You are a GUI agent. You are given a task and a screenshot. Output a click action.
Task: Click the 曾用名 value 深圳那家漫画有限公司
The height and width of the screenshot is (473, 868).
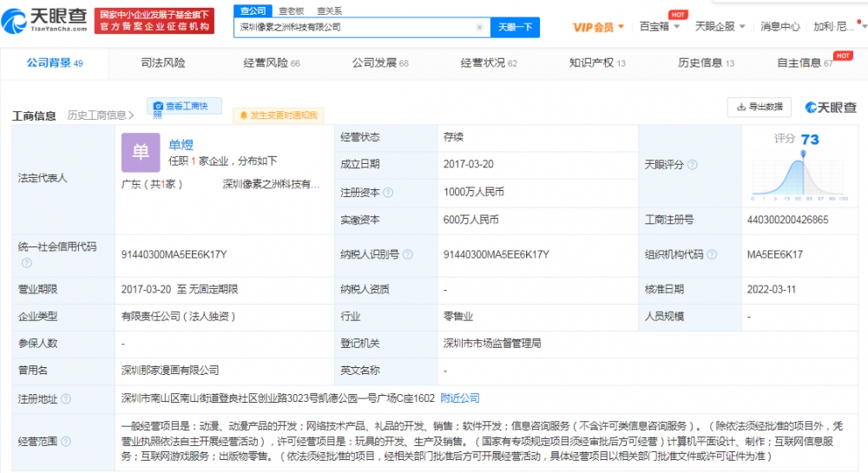coord(170,371)
